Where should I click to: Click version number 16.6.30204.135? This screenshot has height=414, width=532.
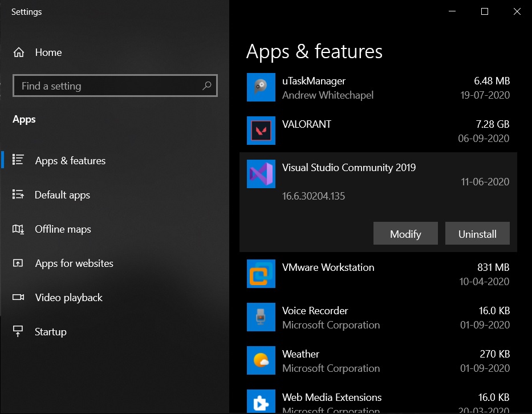[x=314, y=196]
